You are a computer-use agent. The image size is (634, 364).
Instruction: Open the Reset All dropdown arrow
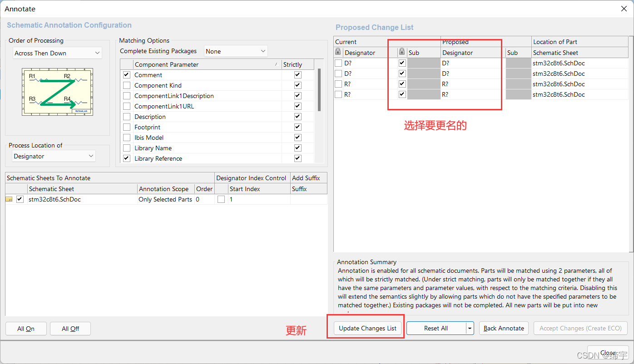coord(470,328)
